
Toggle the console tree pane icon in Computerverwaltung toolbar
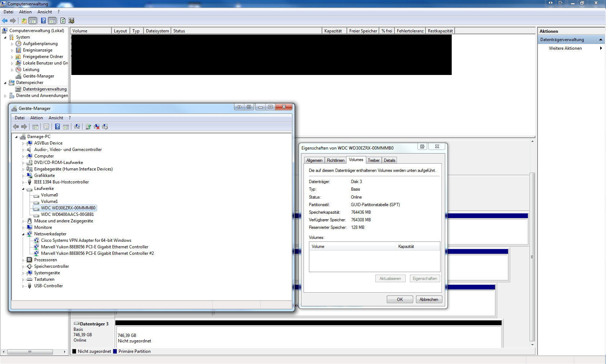click(33, 21)
